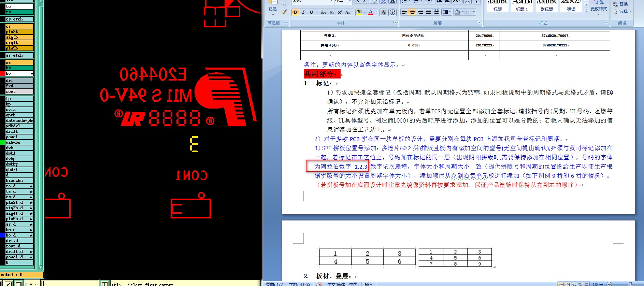Apply borders button
Screen dimensions: 644x286
[x=469, y=12]
